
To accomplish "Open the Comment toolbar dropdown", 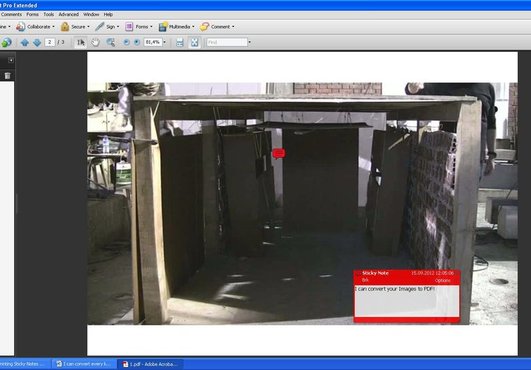I will (x=217, y=26).
